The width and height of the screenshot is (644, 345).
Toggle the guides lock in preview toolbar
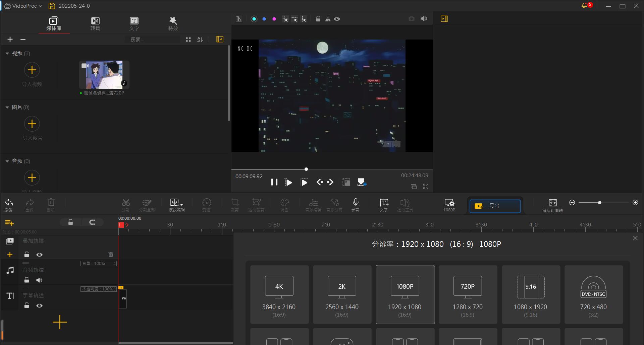click(x=318, y=19)
